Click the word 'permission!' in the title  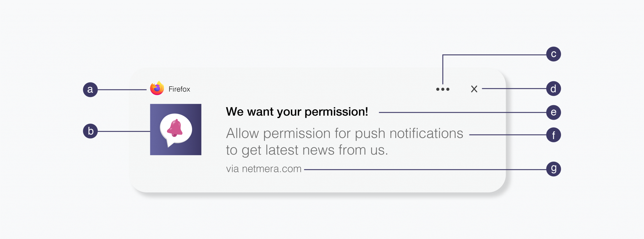[x=336, y=112]
